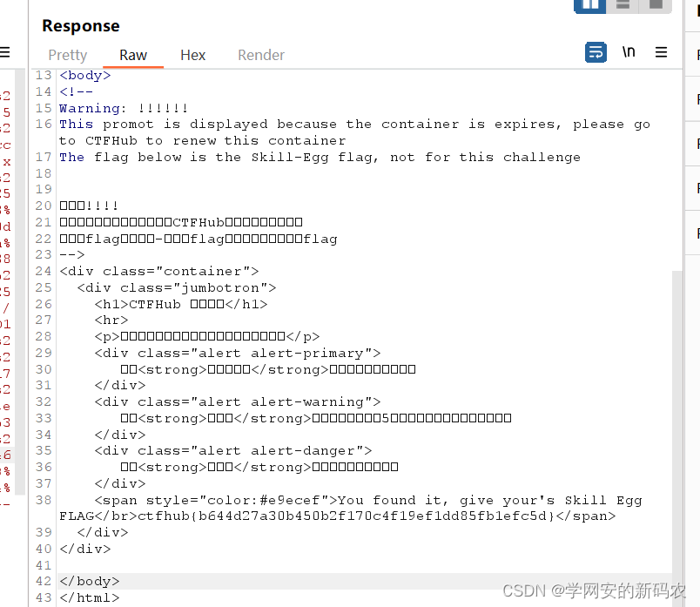Click line 24 div class="container" text
Viewport: 700px width, 607px height.
click(159, 271)
